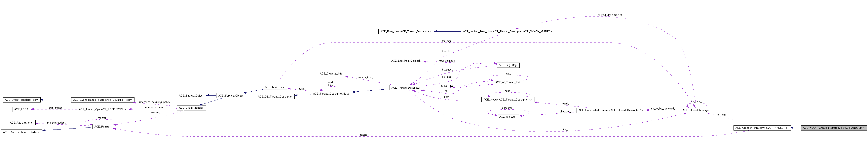Click the reference_counting_policy_ edge label
The image size is (868, 146).
pyautogui.click(x=155, y=102)
